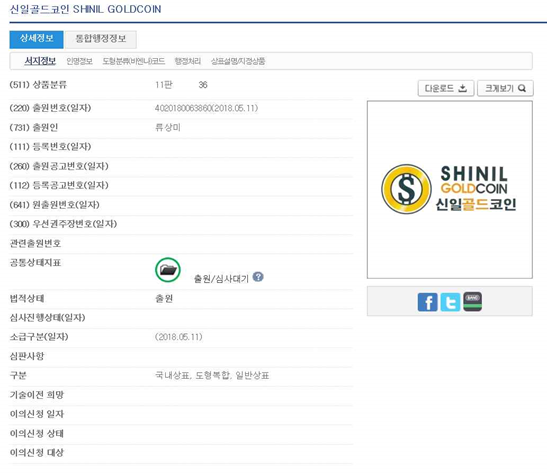Click the 이의신청 대상 label

(x=37, y=453)
